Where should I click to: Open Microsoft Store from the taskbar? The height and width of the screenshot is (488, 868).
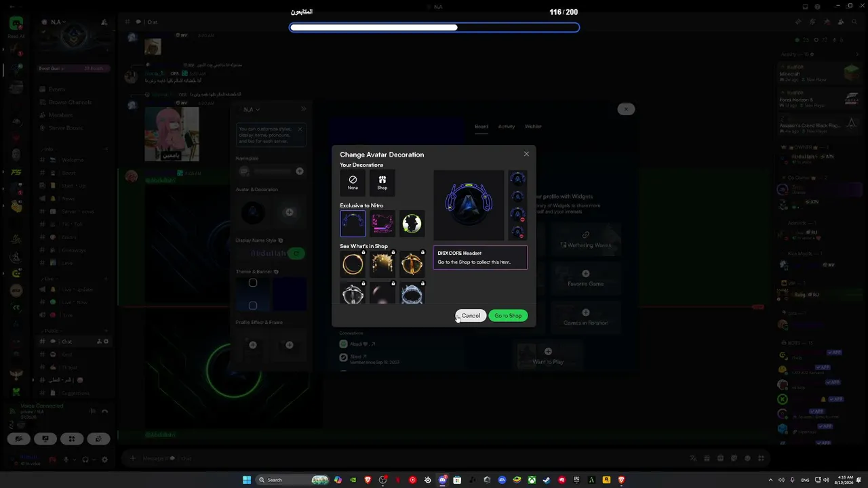(457, 480)
